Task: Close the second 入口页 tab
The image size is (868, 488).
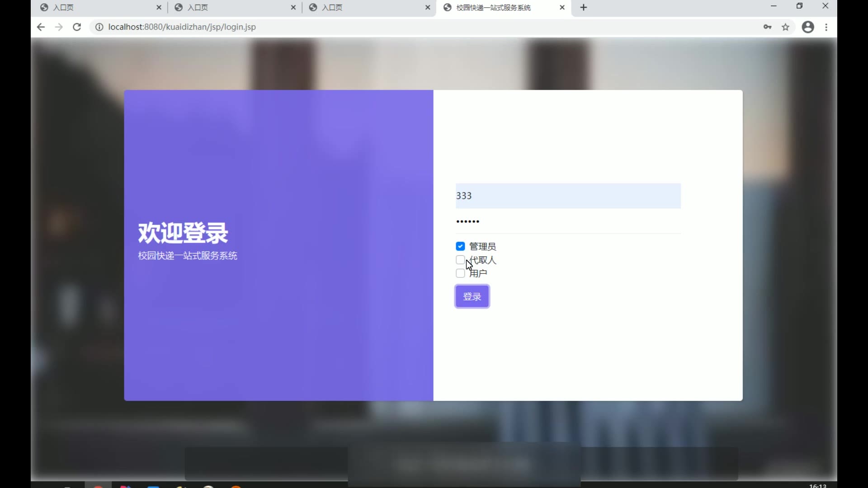Action: pyautogui.click(x=293, y=7)
